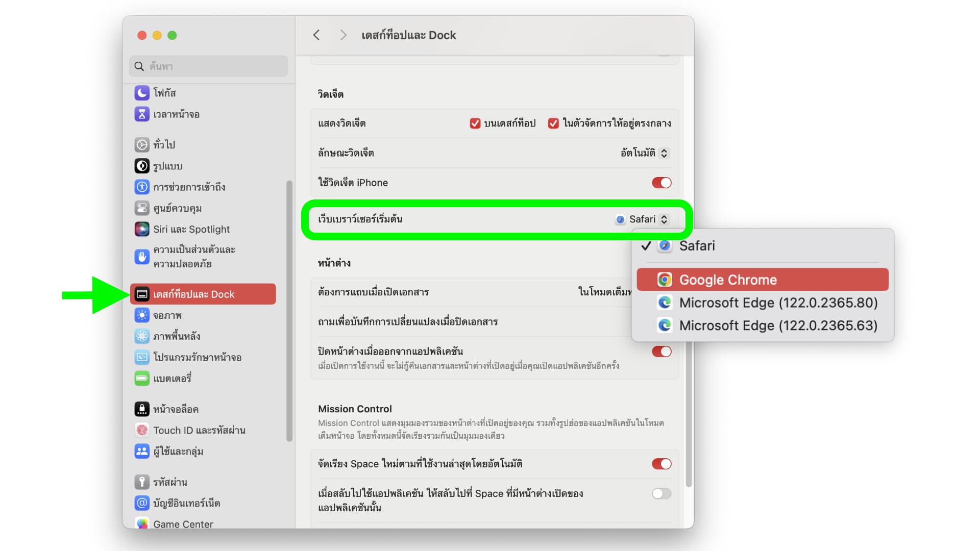Open the เดสก์ท็อปและ Dock sidebar item
Viewport: 980px width, 551px height.
[203, 294]
